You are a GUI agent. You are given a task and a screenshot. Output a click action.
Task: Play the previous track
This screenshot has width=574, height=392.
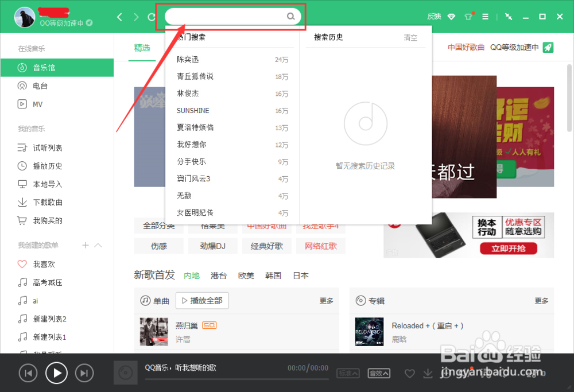[x=28, y=373]
